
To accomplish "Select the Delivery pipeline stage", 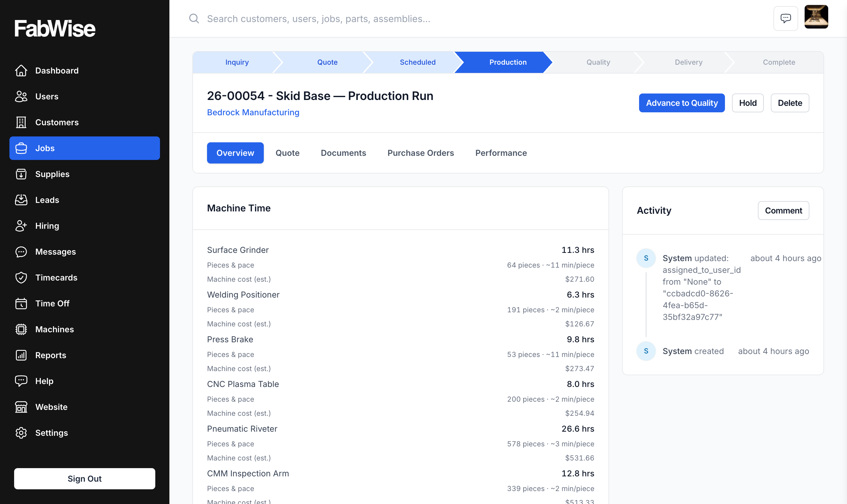I will pyautogui.click(x=688, y=62).
